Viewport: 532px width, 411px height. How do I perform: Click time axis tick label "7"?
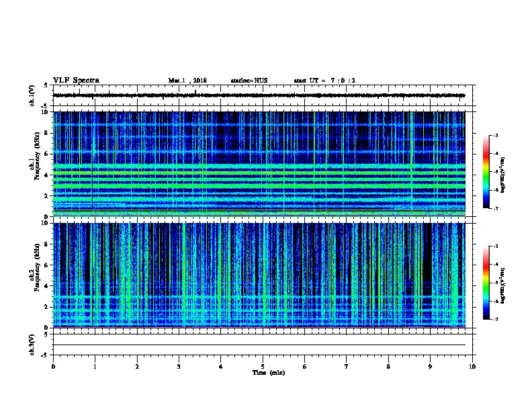tap(347, 367)
